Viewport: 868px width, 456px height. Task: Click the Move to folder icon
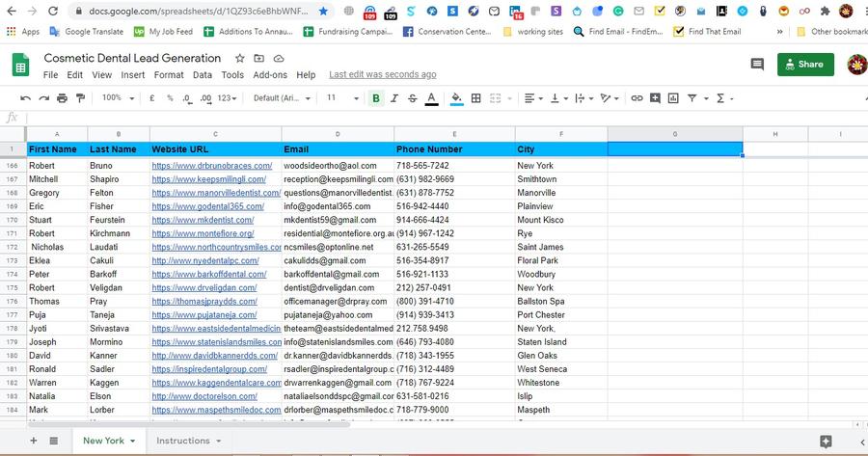coord(259,58)
